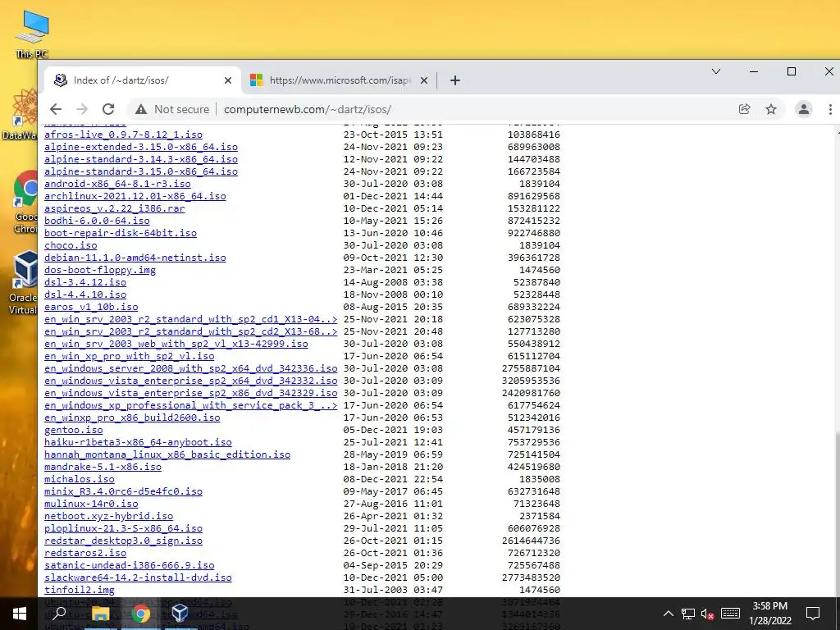This screenshot has height=630, width=840.
Task: Open the bodhi-6.0.0-64.iso link
Action: [x=97, y=221]
